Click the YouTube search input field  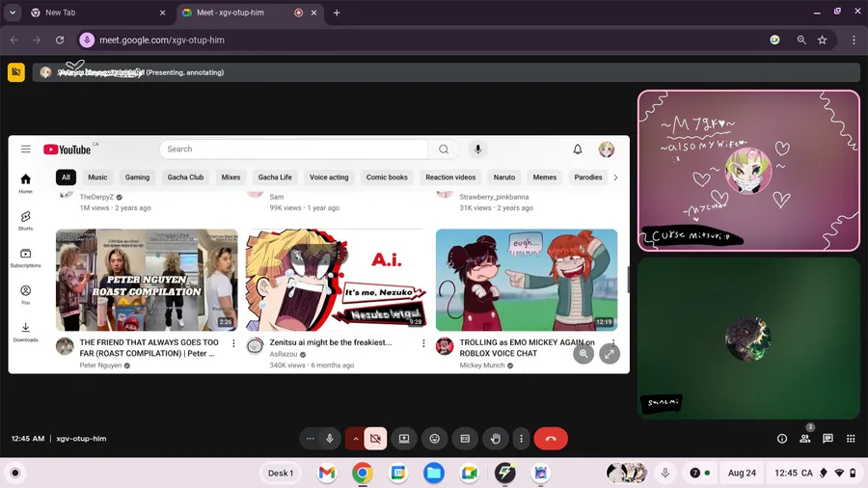click(294, 149)
